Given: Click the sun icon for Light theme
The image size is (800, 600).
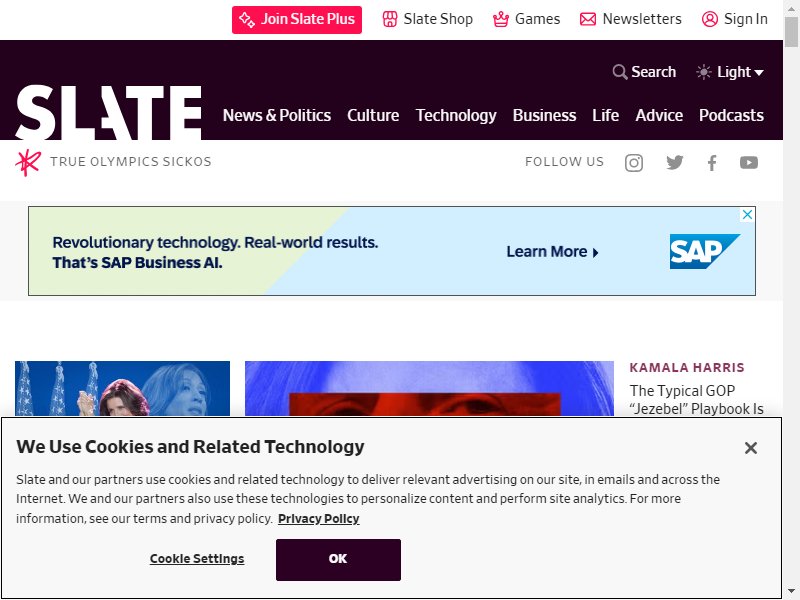Looking at the screenshot, I should 704,72.
